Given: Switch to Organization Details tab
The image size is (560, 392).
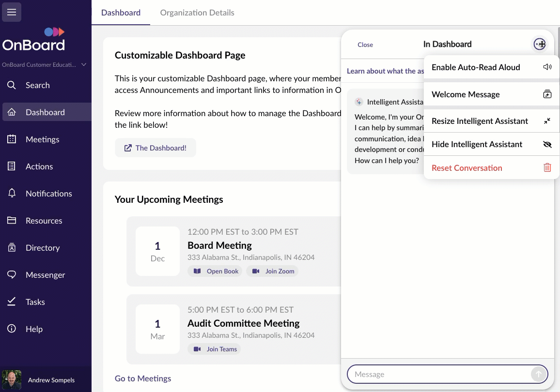Looking at the screenshot, I should click(197, 13).
